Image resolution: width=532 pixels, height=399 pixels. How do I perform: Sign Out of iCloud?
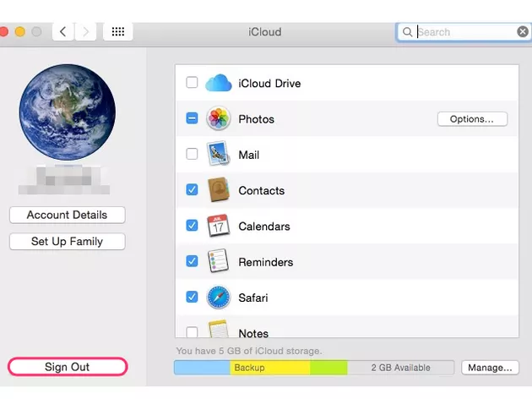point(68,367)
